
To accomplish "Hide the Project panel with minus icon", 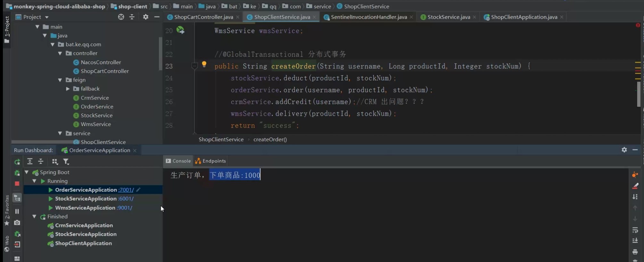I will click(x=157, y=17).
